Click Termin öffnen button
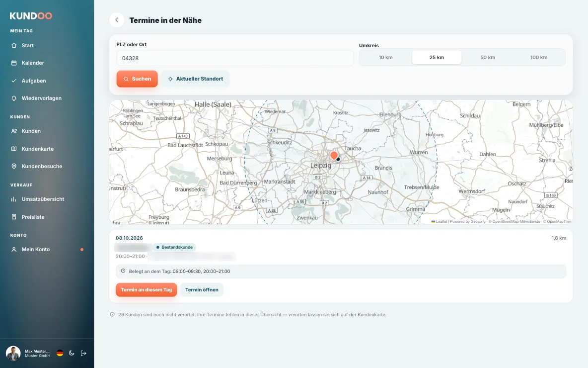 click(x=202, y=289)
